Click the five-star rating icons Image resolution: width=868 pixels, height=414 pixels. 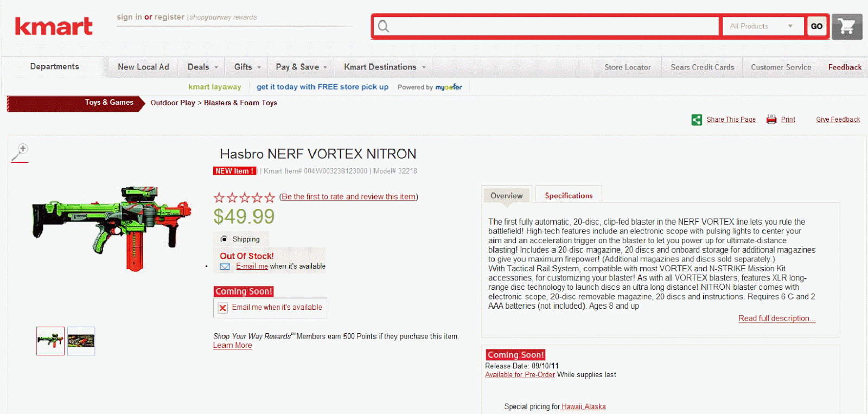tap(244, 197)
